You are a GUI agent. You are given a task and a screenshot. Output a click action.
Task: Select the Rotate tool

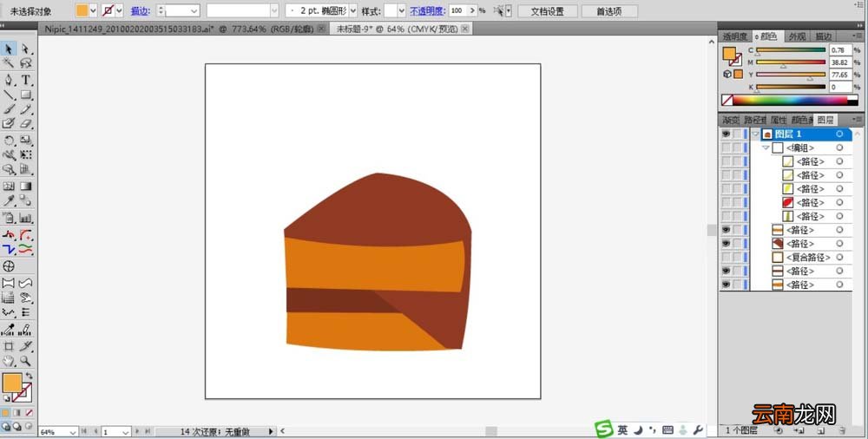9,140
